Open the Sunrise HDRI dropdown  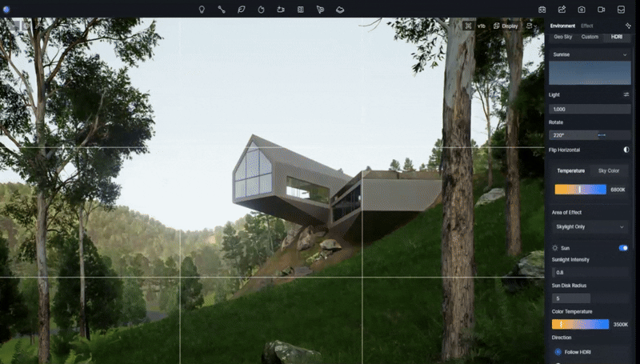coord(590,54)
